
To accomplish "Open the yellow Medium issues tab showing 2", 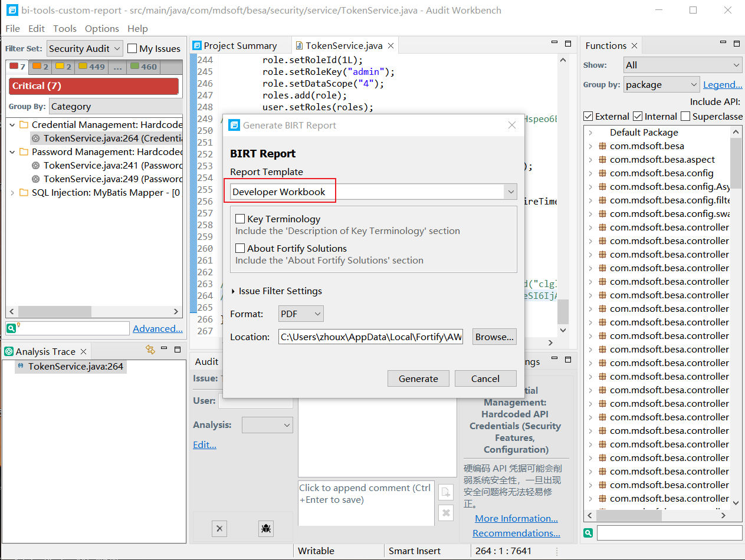I will pos(64,67).
